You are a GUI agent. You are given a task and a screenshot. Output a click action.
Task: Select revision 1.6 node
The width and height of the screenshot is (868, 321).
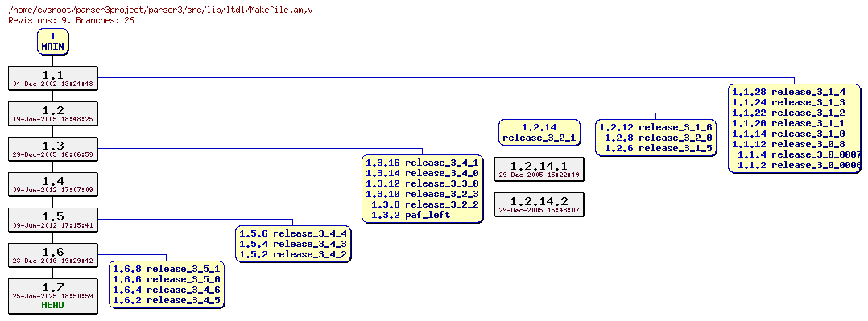click(x=53, y=255)
